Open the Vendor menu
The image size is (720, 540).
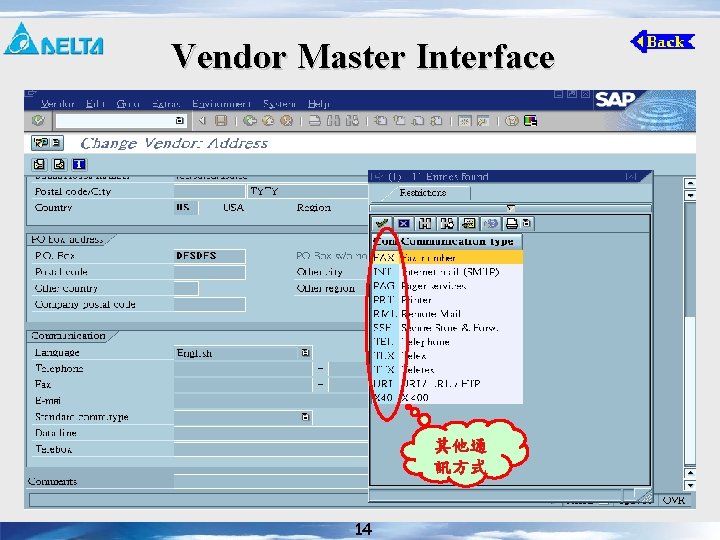(58, 104)
